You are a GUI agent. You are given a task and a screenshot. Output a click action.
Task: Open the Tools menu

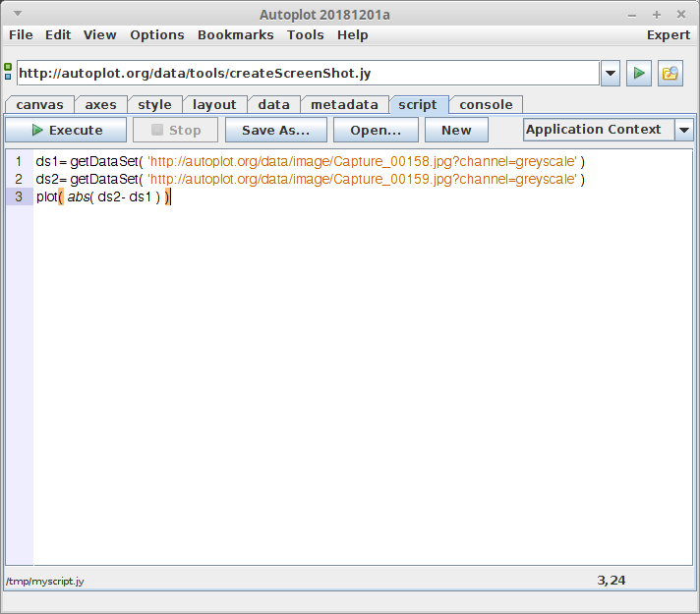tap(305, 34)
